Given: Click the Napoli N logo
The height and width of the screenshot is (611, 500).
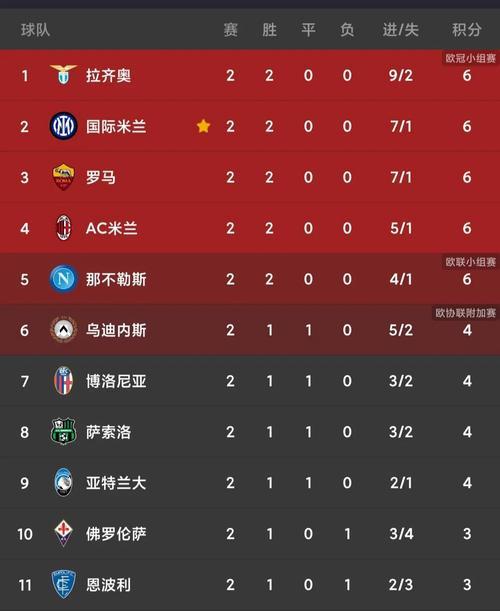Looking at the screenshot, I should pos(64,279).
